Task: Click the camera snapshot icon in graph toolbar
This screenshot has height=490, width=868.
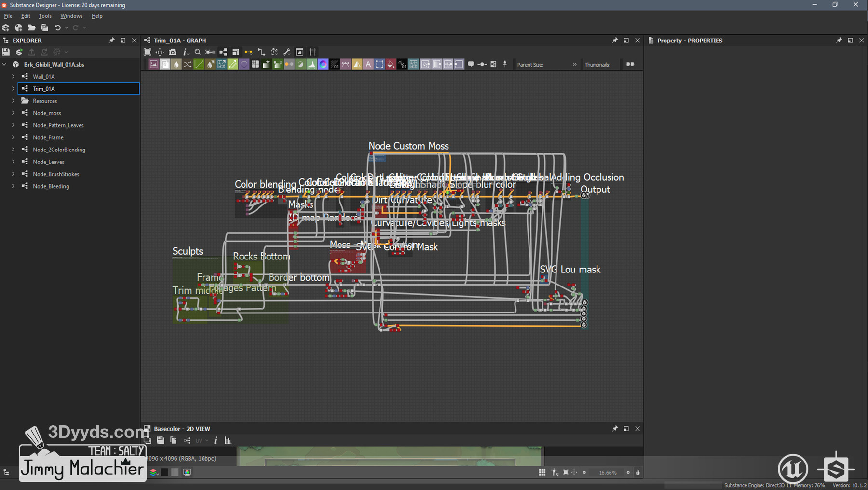Action: click(173, 52)
